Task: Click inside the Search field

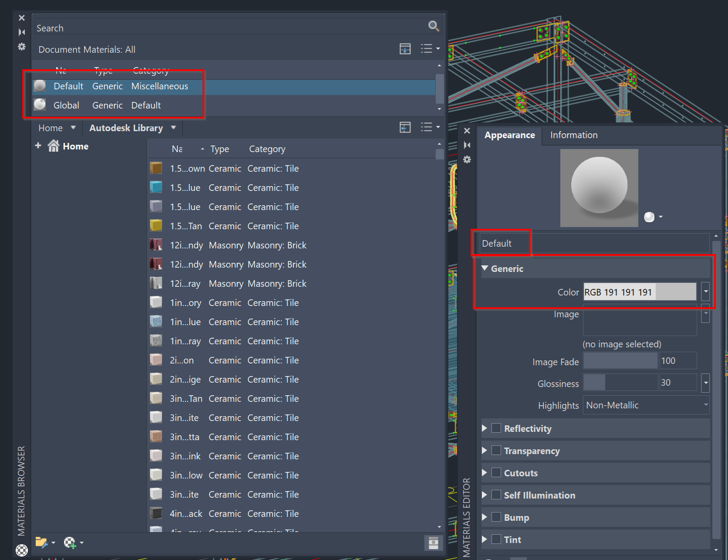Action: (174, 27)
